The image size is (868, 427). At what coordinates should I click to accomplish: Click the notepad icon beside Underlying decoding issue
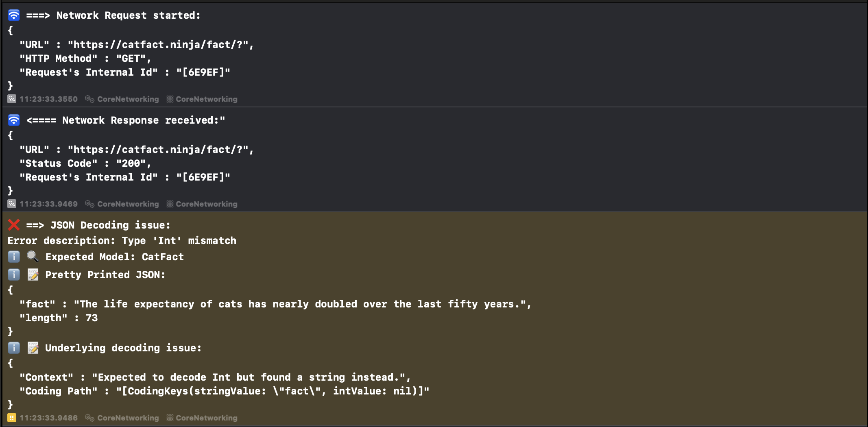click(x=33, y=348)
